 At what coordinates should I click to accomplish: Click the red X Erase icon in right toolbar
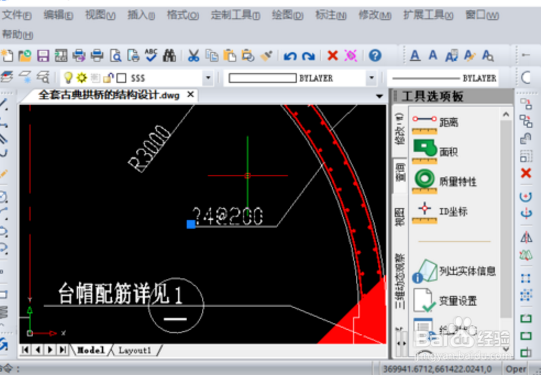pyautogui.click(x=526, y=173)
